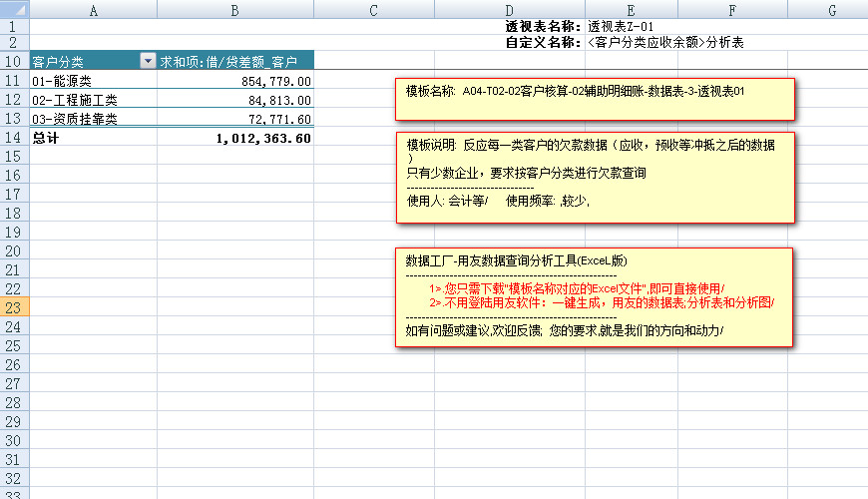Select row 14 header
Viewport: 868px width, 499px height.
pos(15,138)
